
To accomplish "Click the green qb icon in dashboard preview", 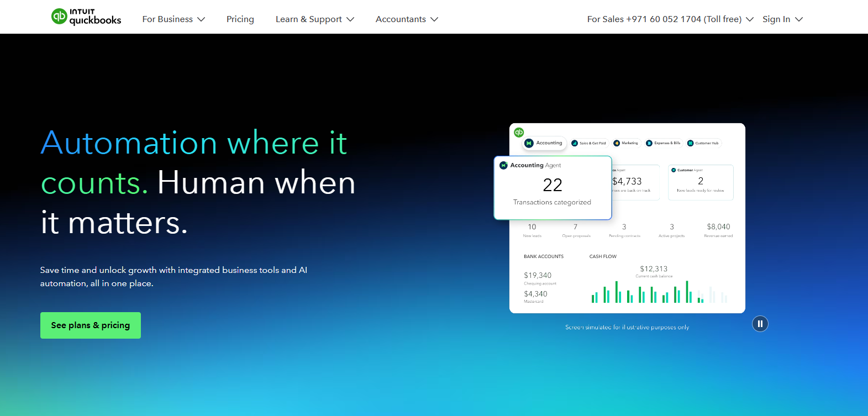I will click(519, 132).
